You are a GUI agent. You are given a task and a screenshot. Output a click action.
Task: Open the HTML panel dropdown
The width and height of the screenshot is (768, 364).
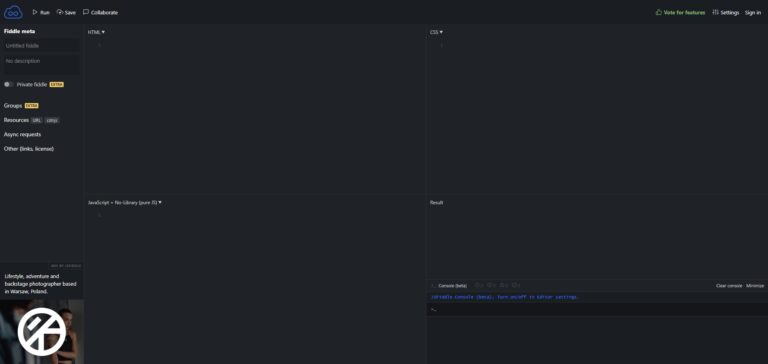tap(96, 32)
